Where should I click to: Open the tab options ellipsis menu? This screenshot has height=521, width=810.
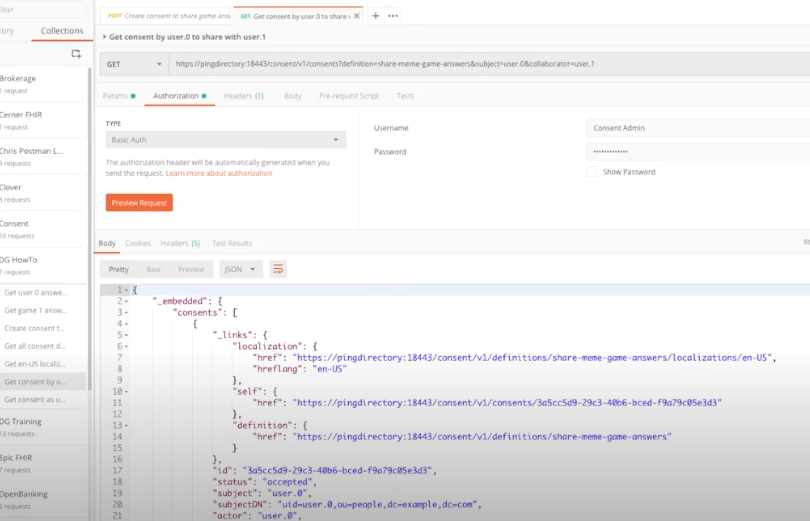click(x=393, y=16)
